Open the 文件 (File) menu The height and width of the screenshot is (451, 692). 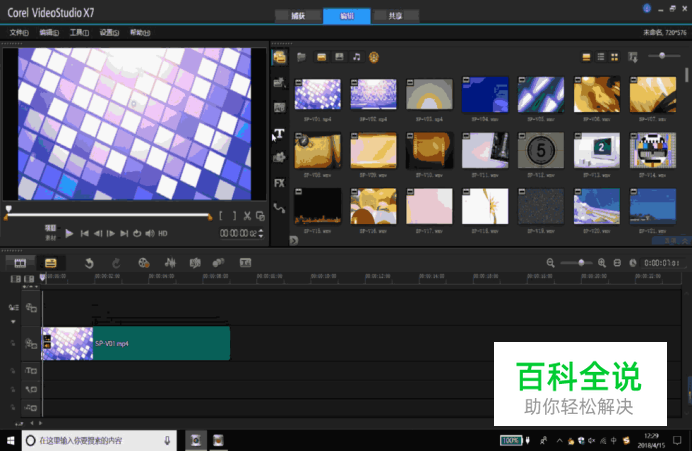(x=19, y=33)
